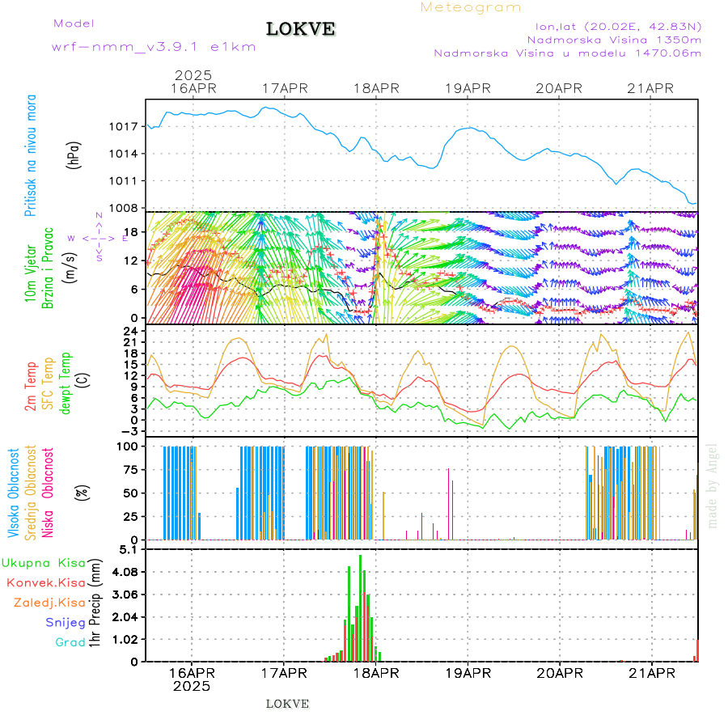Select the Nadmorska Visina 1350m line
The width and height of the screenshot is (728, 728).
click(x=614, y=40)
